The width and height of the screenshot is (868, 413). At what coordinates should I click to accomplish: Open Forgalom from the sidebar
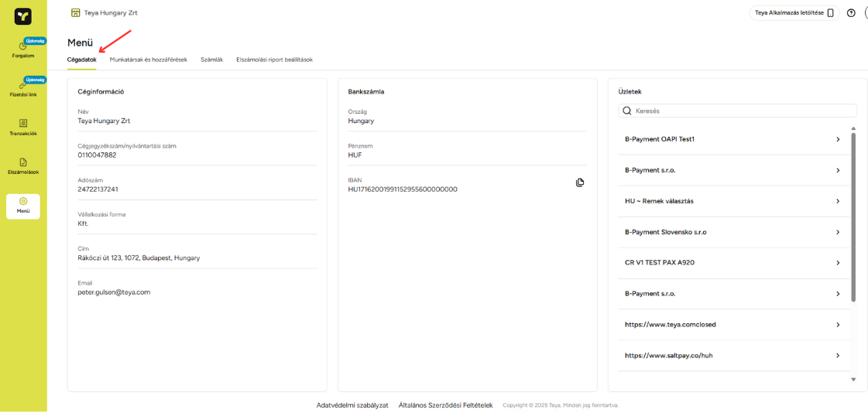(23, 49)
